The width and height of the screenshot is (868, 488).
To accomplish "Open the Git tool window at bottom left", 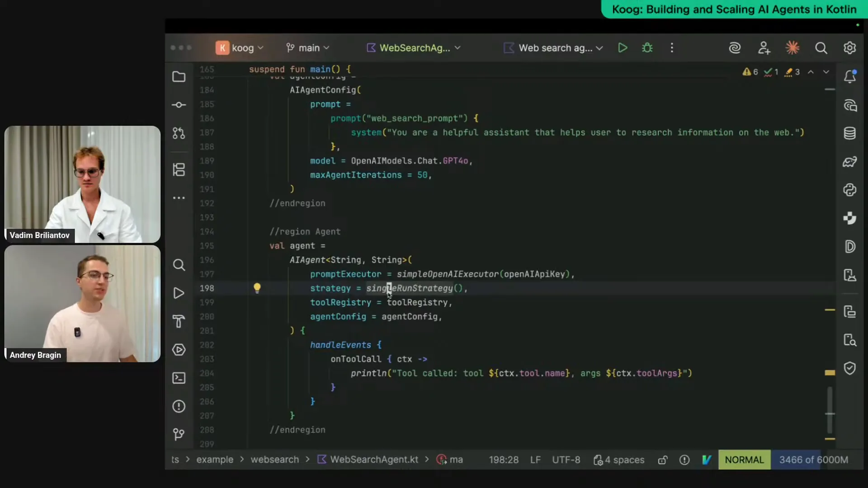I will pos(179,434).
